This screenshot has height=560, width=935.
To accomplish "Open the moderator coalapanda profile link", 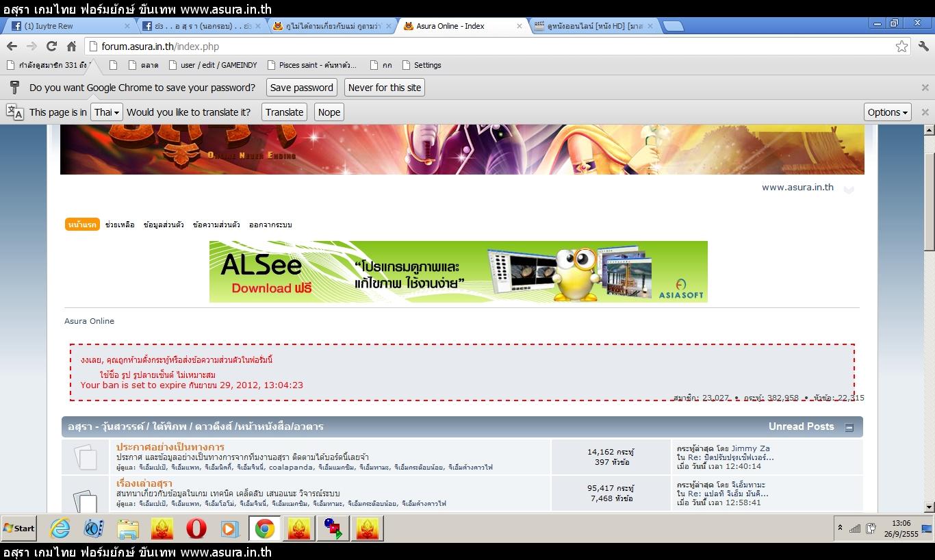I will point(290,467).
